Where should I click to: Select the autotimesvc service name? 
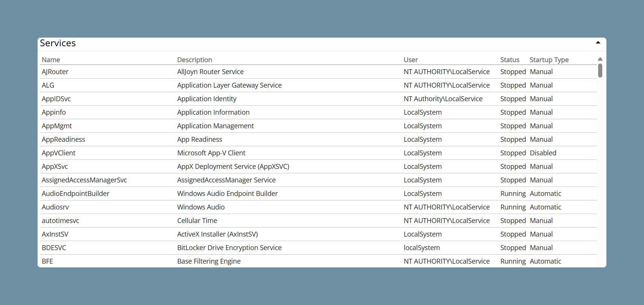point(61,221)
